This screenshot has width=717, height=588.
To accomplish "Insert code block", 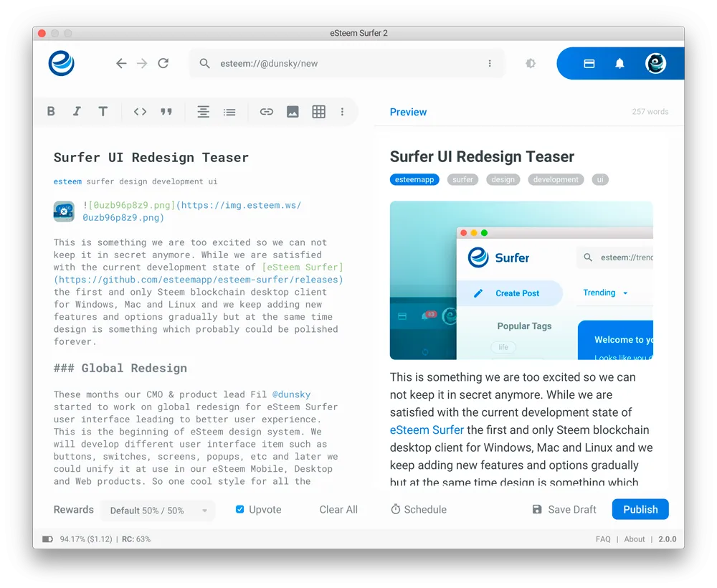I will (x=140, y=112).
